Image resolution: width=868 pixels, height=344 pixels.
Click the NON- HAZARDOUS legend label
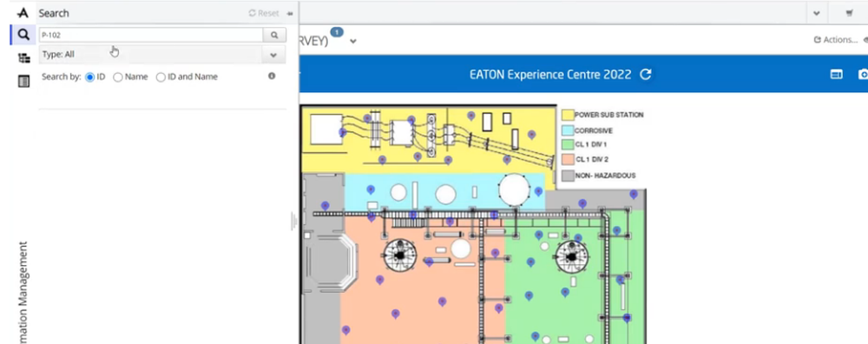pos(605,175)
